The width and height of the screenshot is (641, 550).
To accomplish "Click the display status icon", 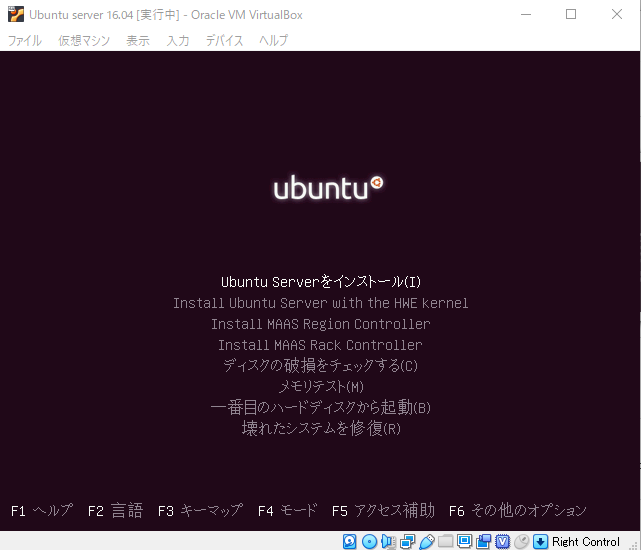I will coord(464,541).
